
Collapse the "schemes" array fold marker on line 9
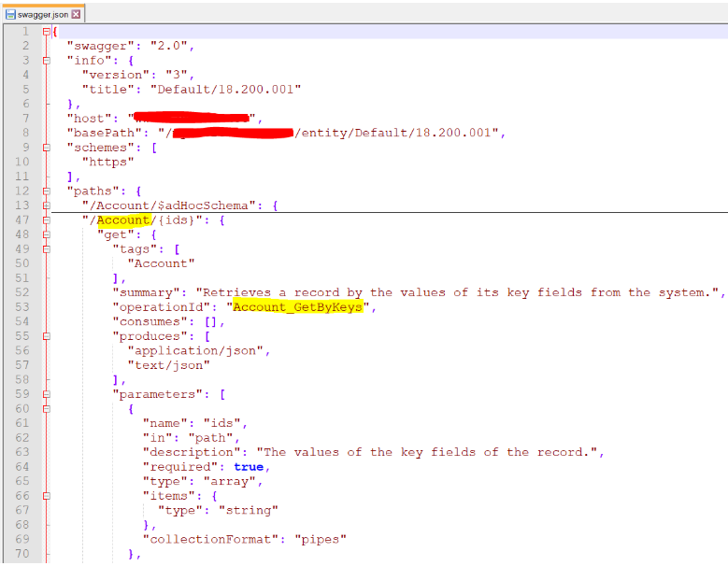click(x=47, y=148)
